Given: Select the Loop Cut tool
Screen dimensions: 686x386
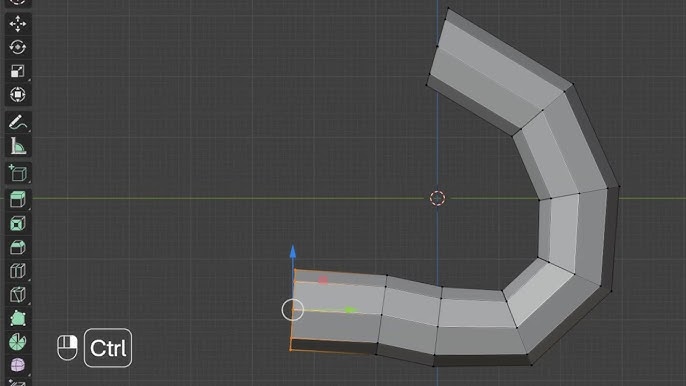Looking at the screenshot, I should click(x=18, y=271).
